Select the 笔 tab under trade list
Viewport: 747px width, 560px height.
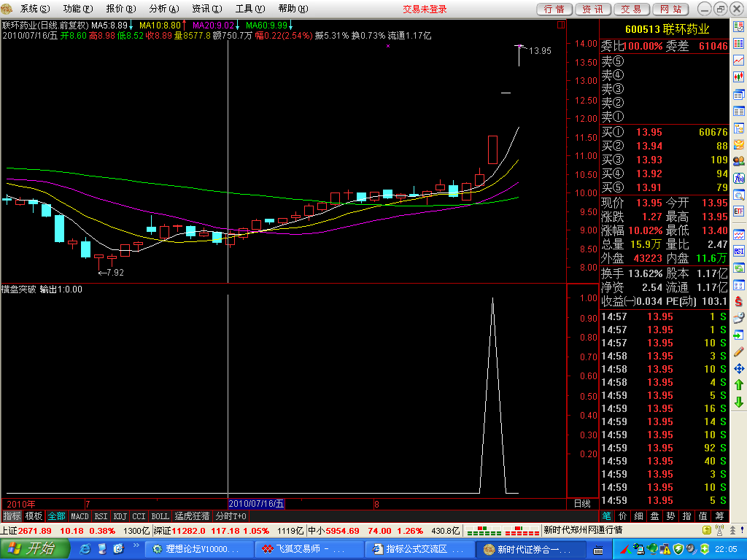coord(606,516)
